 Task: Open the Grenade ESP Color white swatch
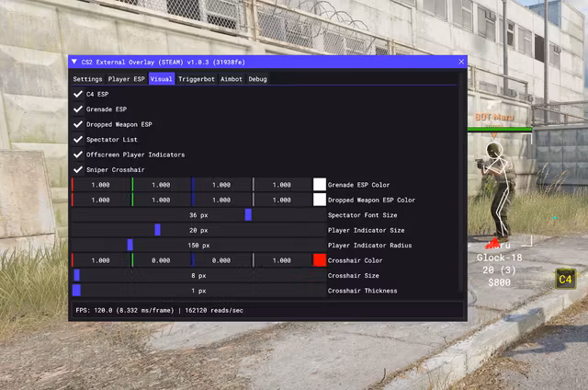(320, 185)
